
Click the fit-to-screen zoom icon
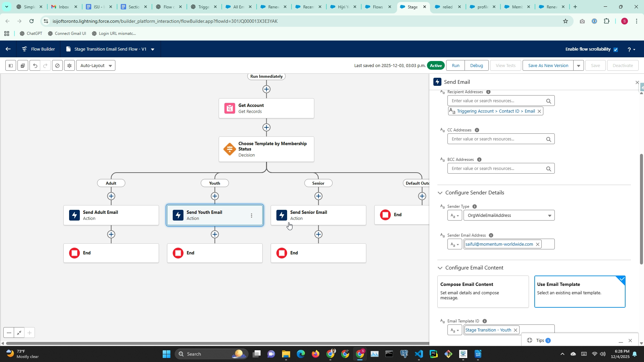(x=19, y=333)
